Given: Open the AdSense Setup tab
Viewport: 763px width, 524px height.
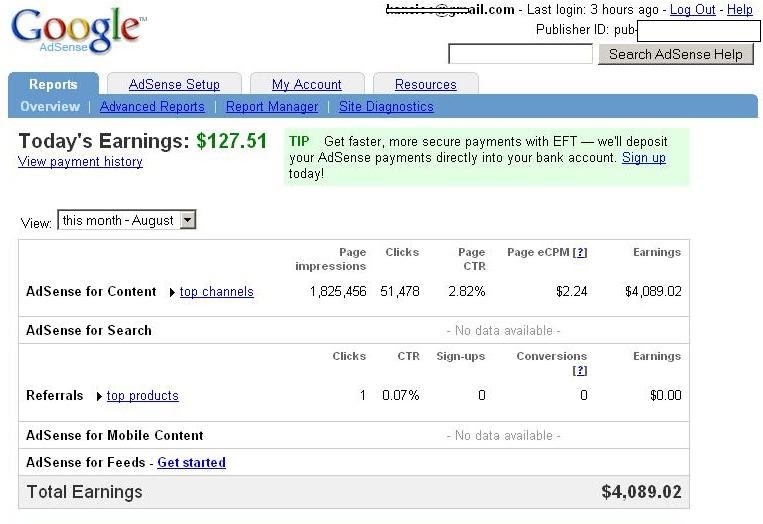Looking at the screenshot, I should click(174, 84).
